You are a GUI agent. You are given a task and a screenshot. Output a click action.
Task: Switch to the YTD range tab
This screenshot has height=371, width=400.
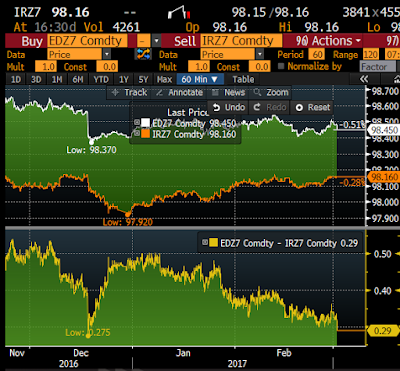click(101, 79)
